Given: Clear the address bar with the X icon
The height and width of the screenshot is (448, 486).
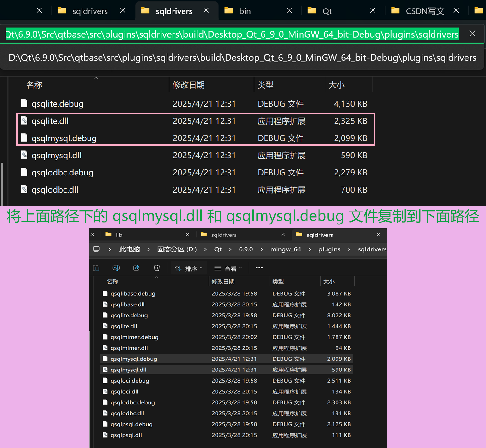Looking at the screenshot, I should [472, 34].
